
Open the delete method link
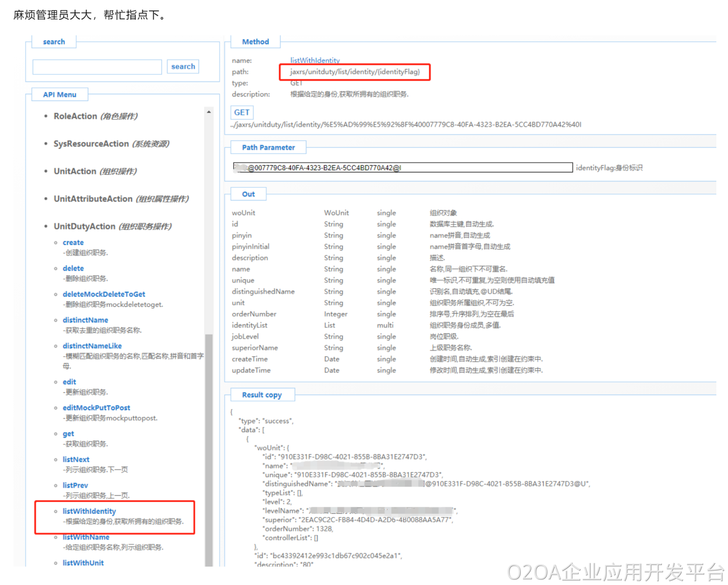coord(73,268)
